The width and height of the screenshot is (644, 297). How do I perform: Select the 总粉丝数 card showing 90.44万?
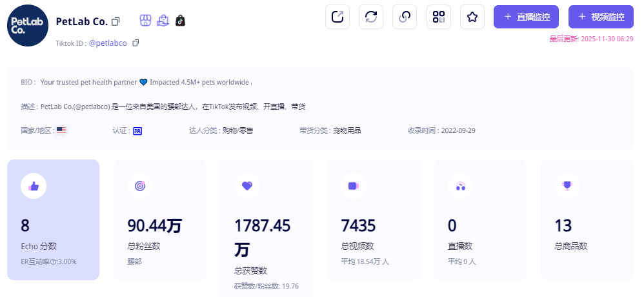click(x=160, y=220)
